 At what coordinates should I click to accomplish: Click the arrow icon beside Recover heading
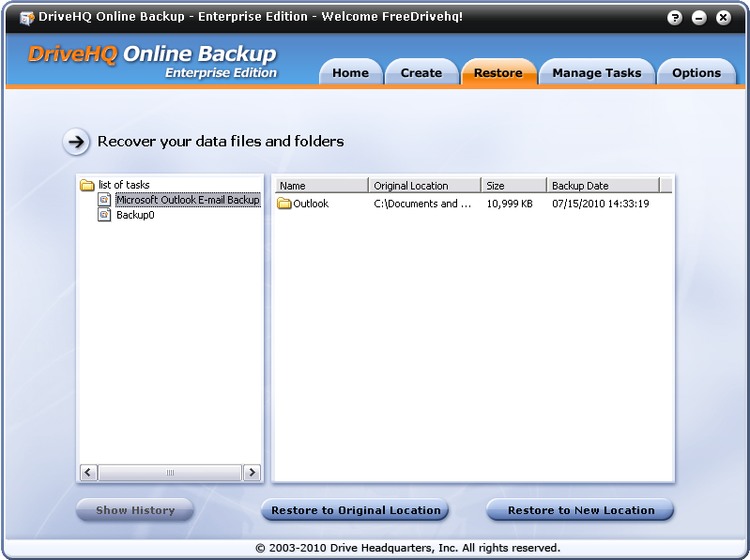pyautogui.click(x=76, y=142)
